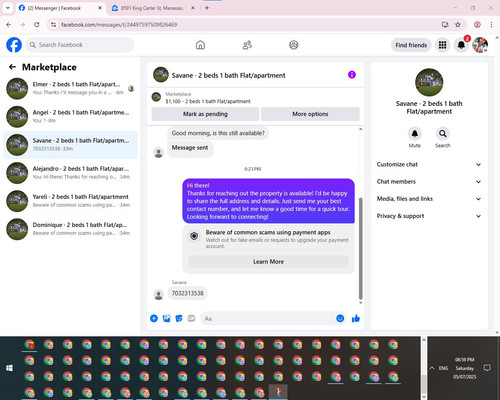Open Dominique's conversation in the list

[x=70, y=229]
